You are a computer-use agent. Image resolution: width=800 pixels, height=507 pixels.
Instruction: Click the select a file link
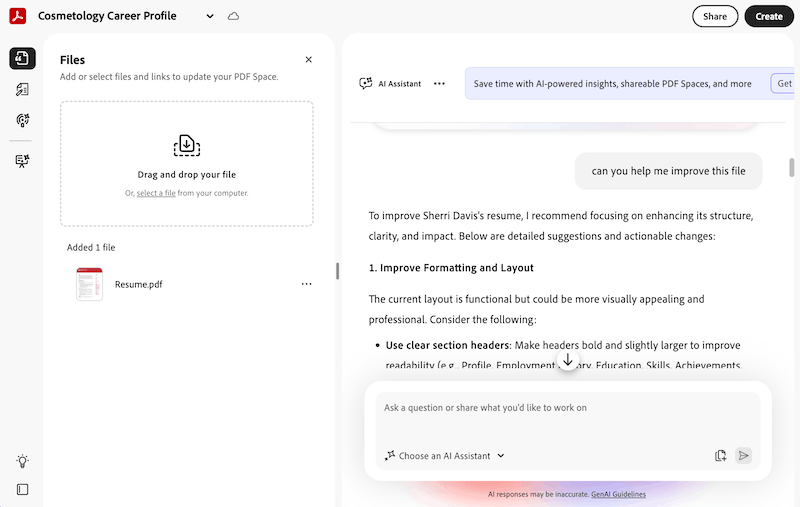(156, 193)
